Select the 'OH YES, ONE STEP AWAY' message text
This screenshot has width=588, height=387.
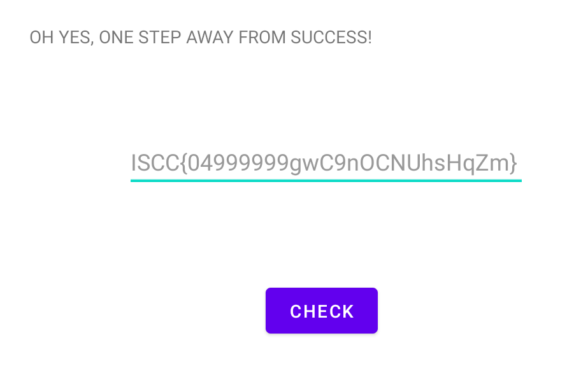click(x=201, y=38)
